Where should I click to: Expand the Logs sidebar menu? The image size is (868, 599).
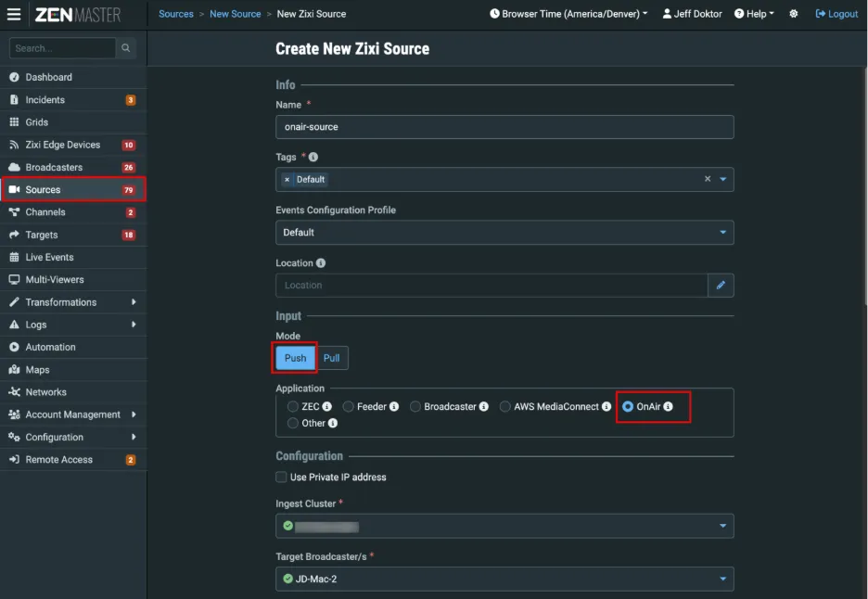(x=73, y=325)
